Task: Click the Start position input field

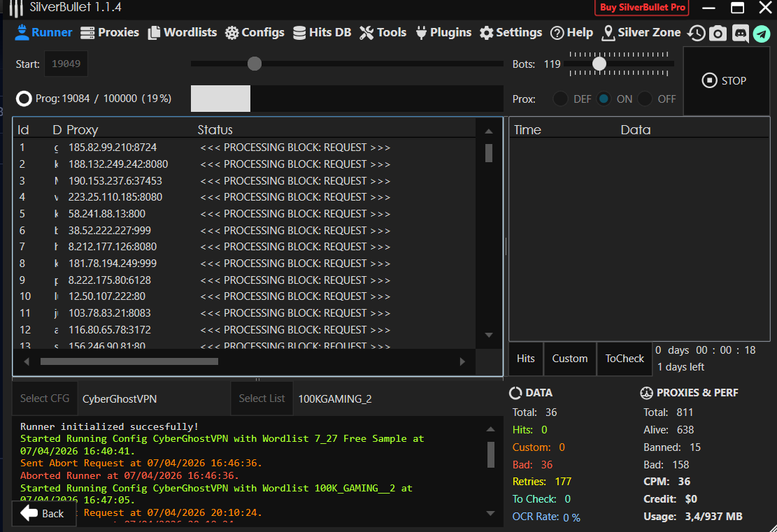Action: [x=66, y=64]
